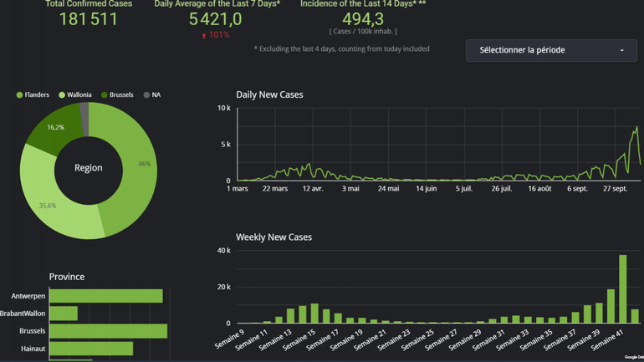The image size is (644, 362).
Task: Select the Hainaut province bar
Action: (91, 349)
